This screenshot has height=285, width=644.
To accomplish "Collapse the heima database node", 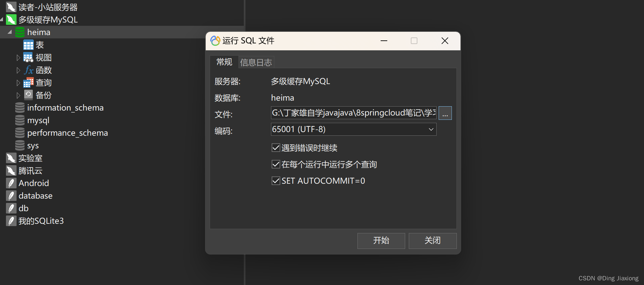I will click(x=10, y=32).
